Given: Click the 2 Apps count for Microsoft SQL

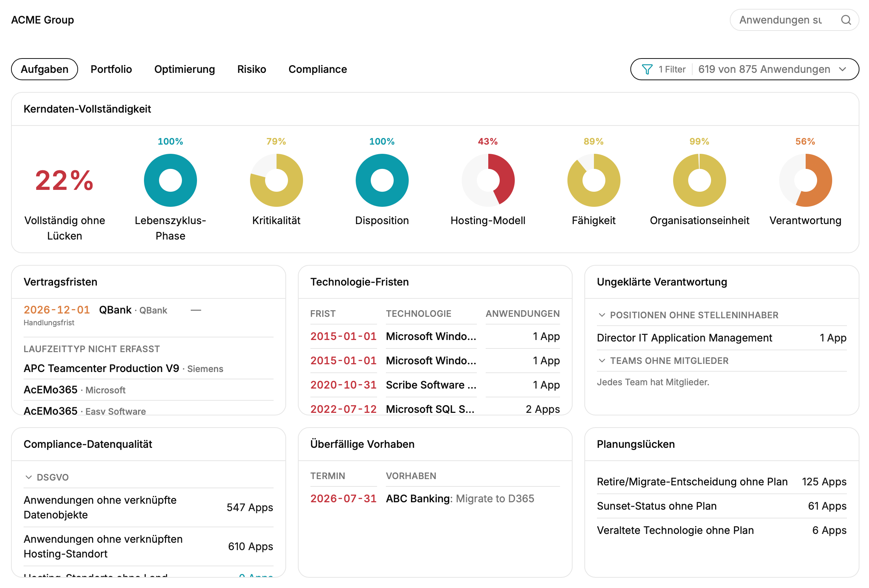Looking at the screenshot, I should click(542, 409).
